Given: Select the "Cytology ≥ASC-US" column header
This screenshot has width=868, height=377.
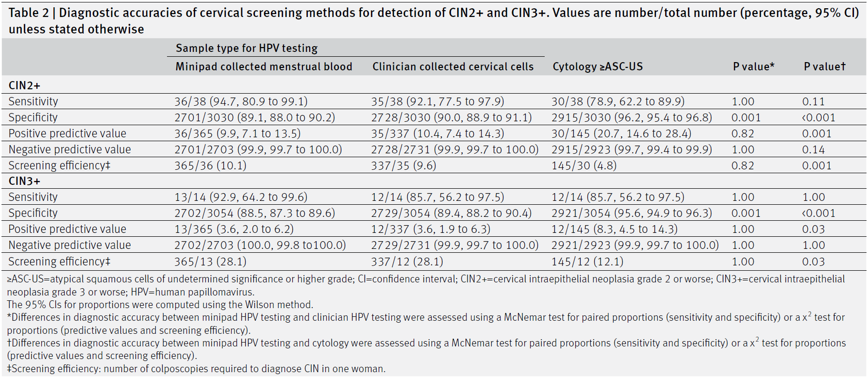Looking at the screenshot, I should click(598, 66).
